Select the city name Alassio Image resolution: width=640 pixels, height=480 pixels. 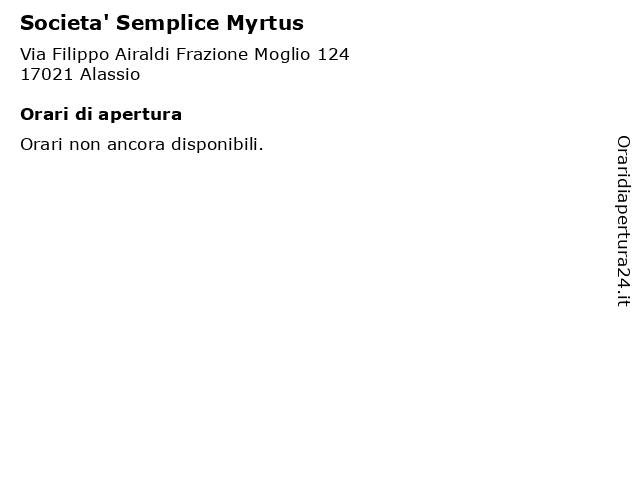(x=110, y=74)
